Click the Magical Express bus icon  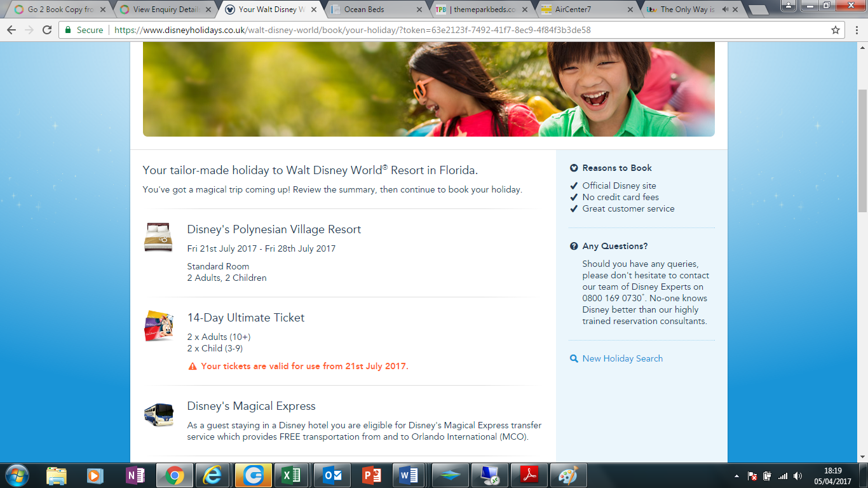coord(158,414)
